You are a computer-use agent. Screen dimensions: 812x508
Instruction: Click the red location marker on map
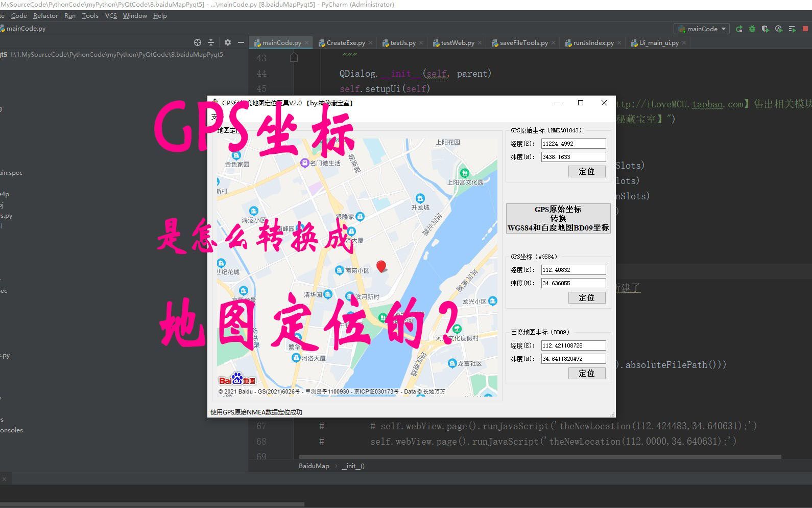pyautogui.click(x=381, y=266)
